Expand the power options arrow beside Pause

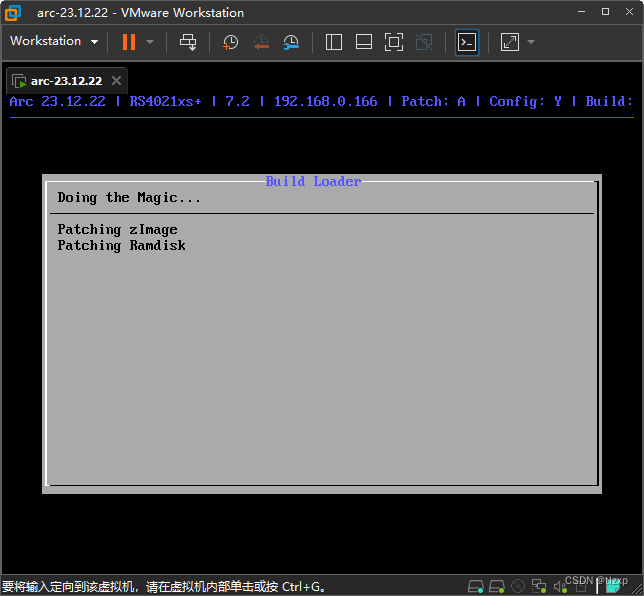(x=150, y=42)
